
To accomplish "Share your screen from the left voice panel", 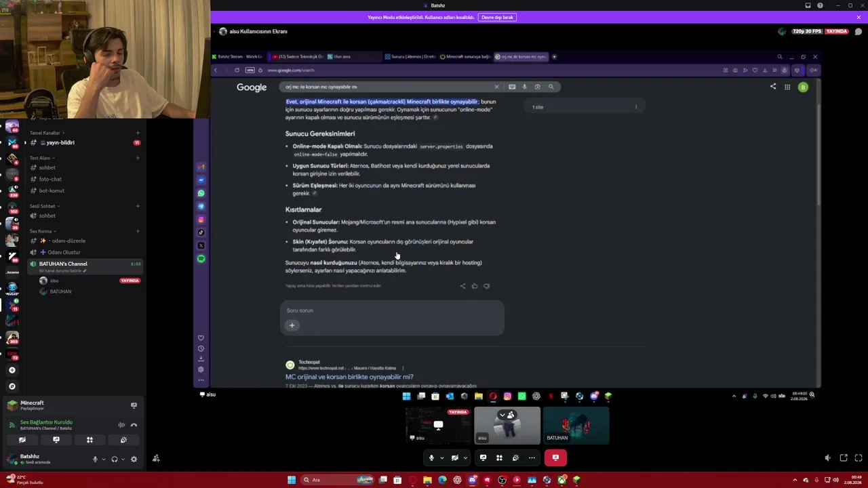I will pyautogui.click(x=56, y=440).
